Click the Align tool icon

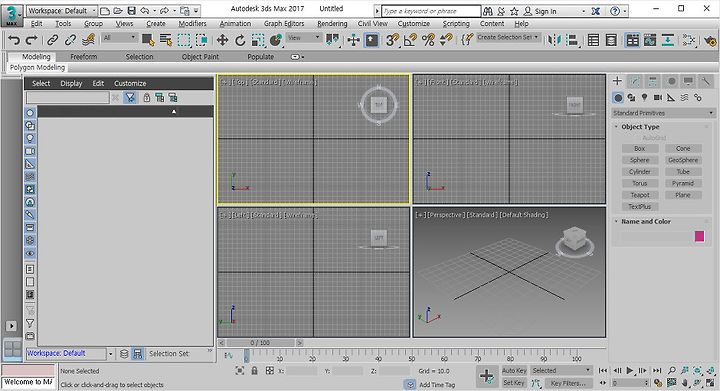tap(572, 40)
